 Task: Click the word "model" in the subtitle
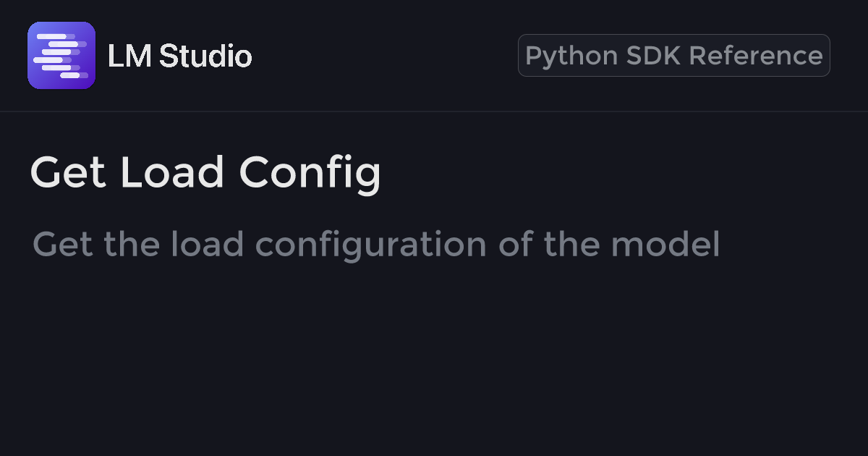point(665,245)
